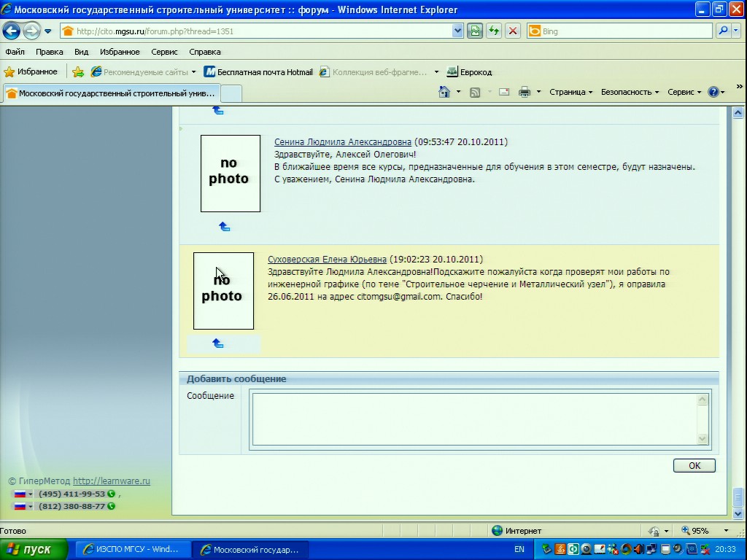
Task: Click the 20:33 system clock
Action: pyautogui.click(x=725, y=550)
